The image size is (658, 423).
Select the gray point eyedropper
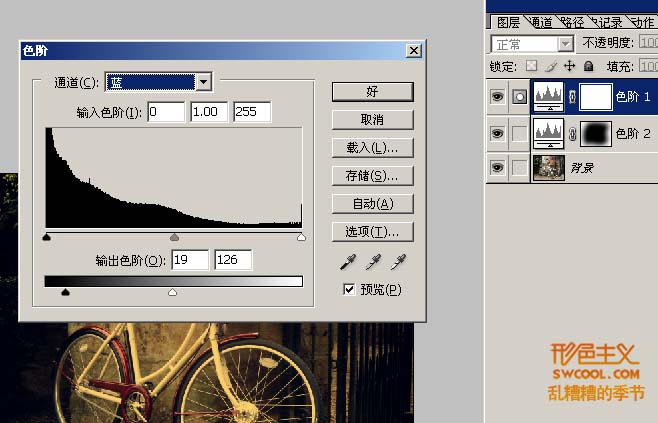tap(373, 262)
